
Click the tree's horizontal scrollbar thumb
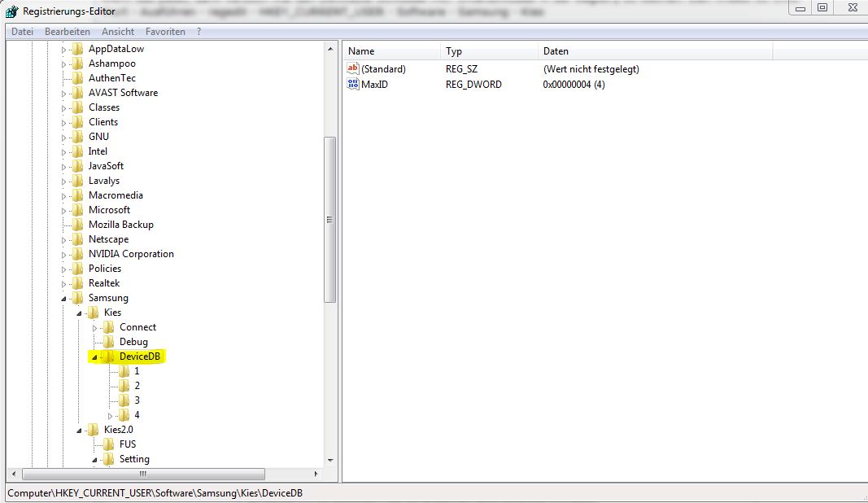click(x=143, y=475)
